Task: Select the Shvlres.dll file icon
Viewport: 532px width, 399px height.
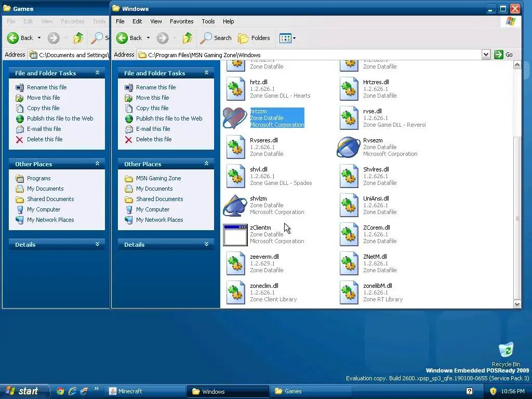Action: [349, 177]
